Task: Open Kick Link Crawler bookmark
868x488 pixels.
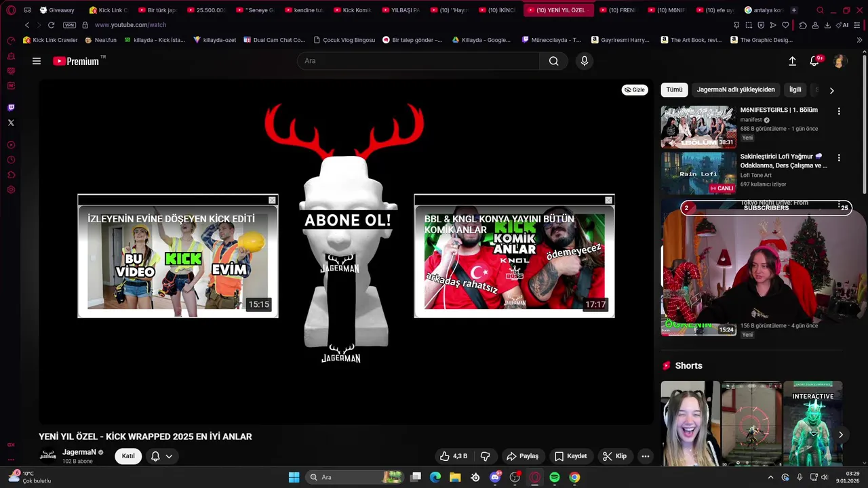Action: 50,40
